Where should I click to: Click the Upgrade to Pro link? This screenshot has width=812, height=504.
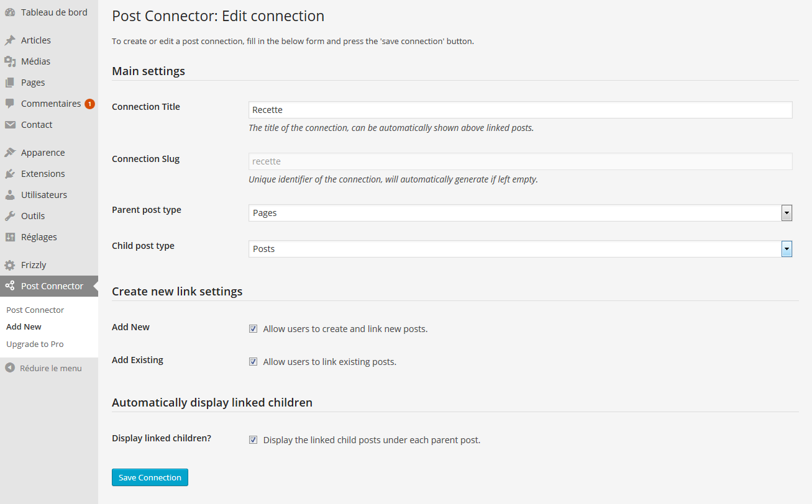coord(35,344)
